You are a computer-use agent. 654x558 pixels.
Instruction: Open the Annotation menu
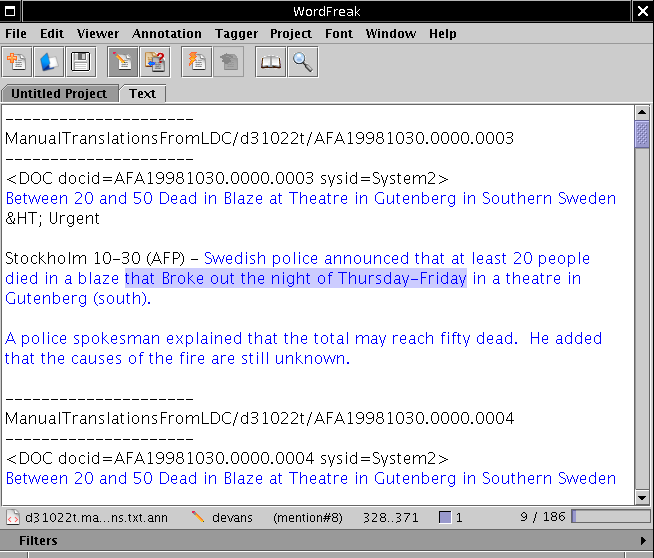coord(166,33)
